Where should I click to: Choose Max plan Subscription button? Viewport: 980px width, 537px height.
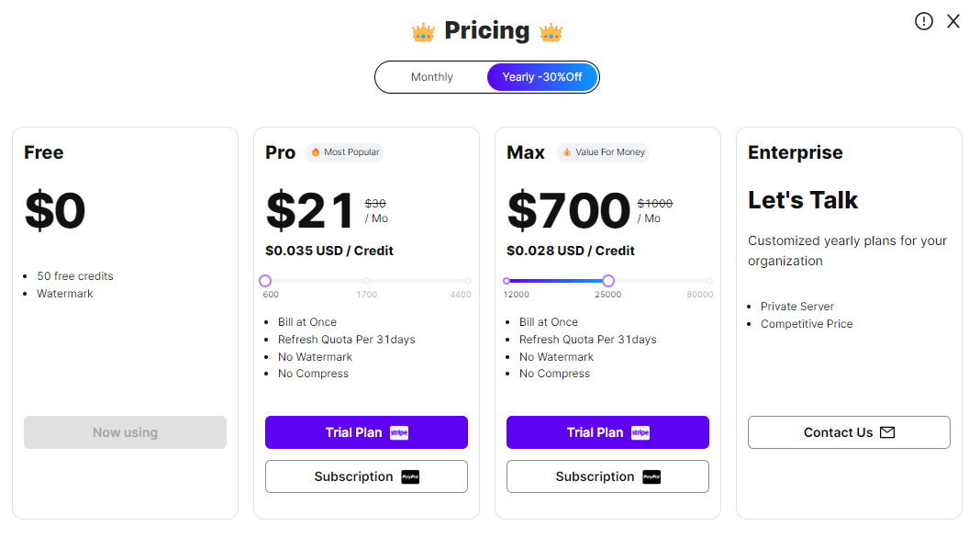[x=607, y=477]
